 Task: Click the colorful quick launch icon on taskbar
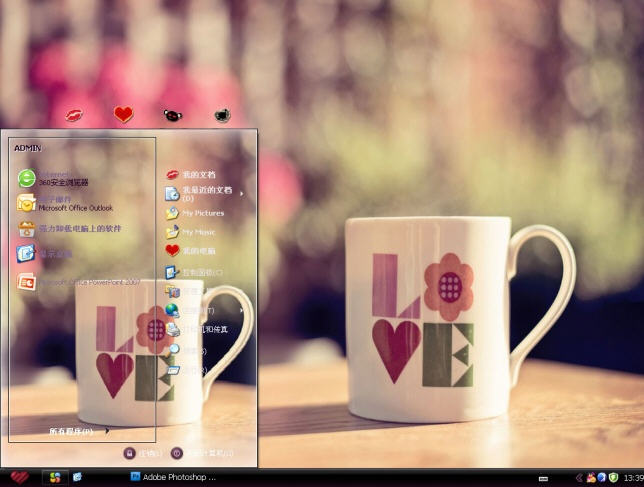click(55, 477)
